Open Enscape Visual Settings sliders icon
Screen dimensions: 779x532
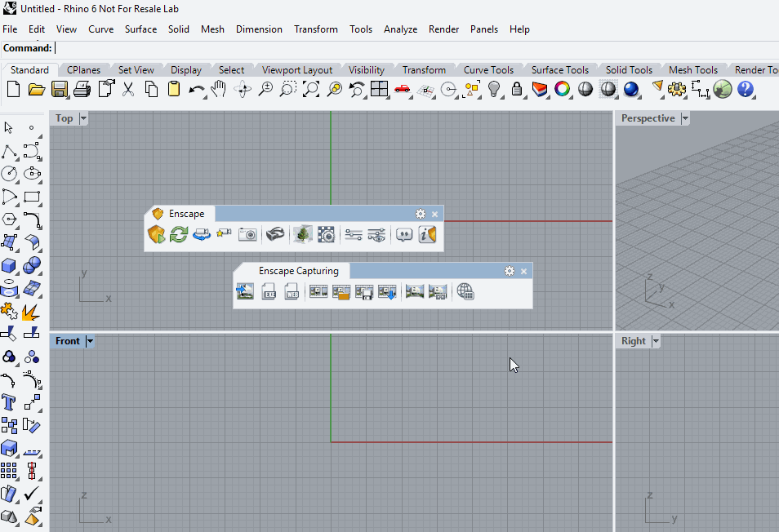354,235
